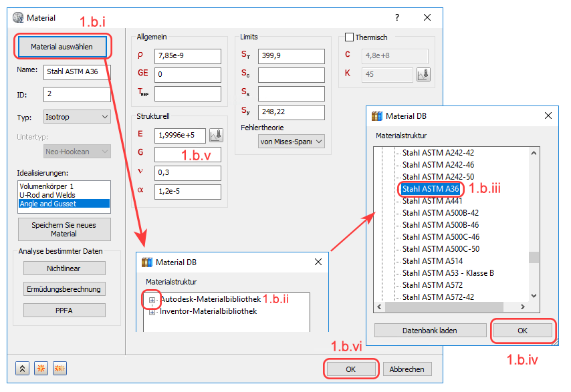
Task: Click the Name field containing Stahl ASTM A36
Action: (x=77, y=72)
